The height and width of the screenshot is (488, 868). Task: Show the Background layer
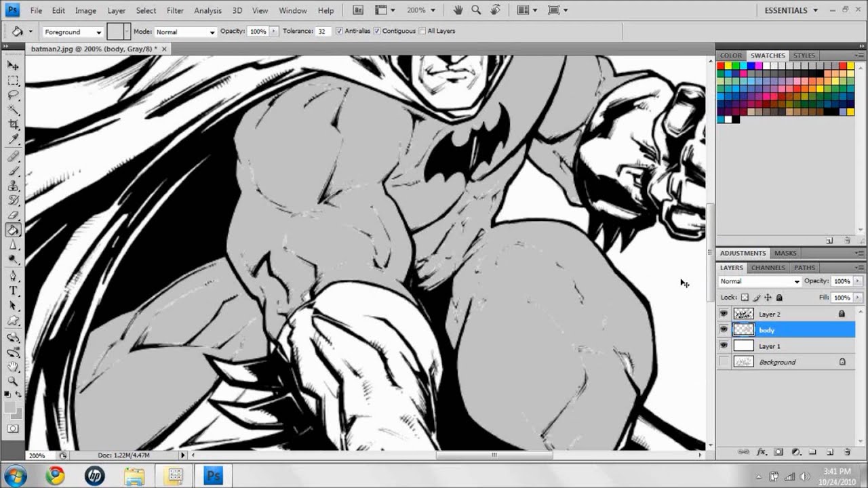pyautogui.click(x=724, y=362)
